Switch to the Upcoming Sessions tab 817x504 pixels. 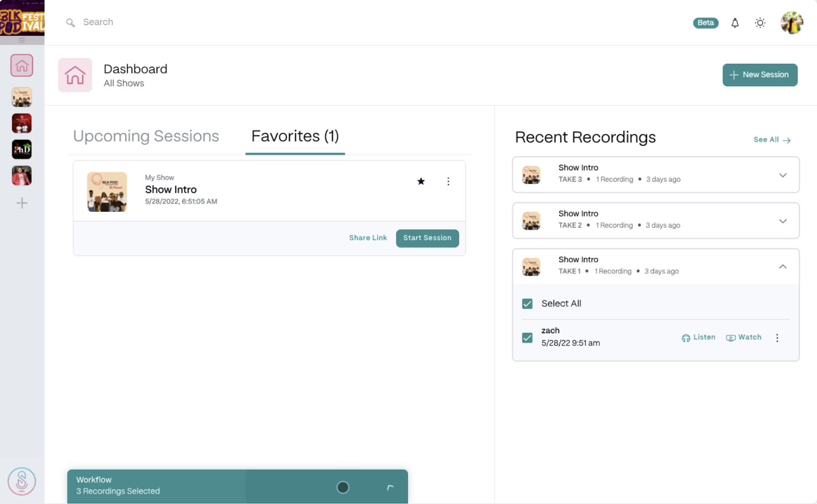click(146, 136)
